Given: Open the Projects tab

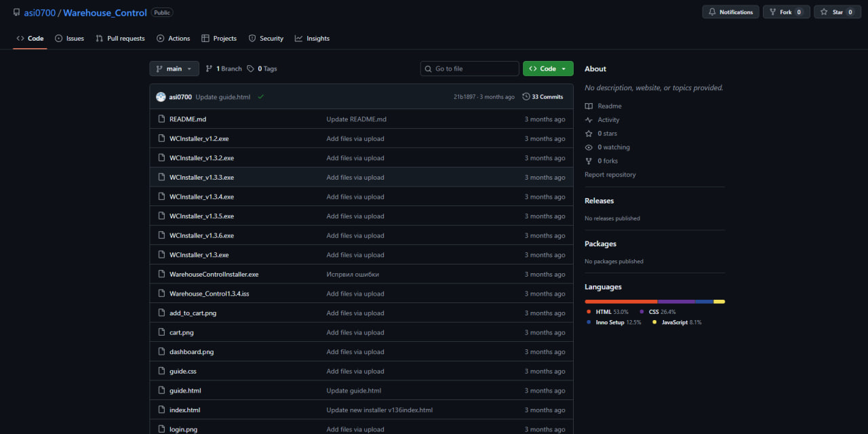Looking at the screenshot, I should click(219, 39).
